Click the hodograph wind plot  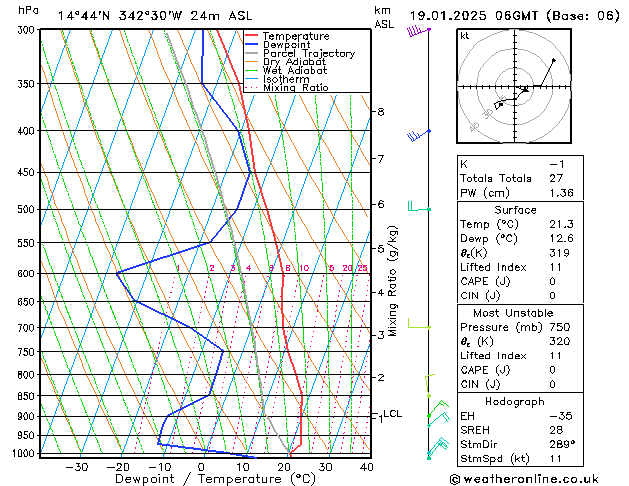[514, 86]
